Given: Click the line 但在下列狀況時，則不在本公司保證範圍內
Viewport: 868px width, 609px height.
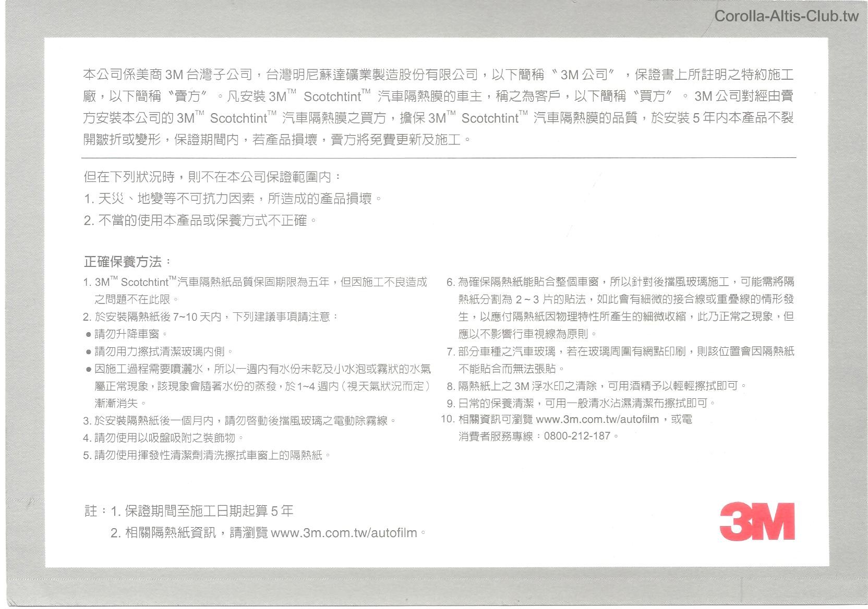Looking at the screenshot, I should coord(212,177).
